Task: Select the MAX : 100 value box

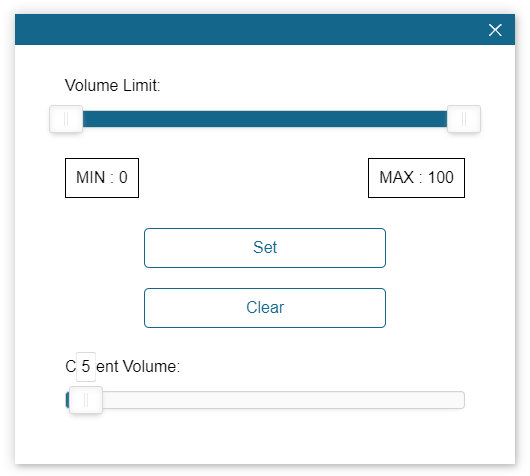Action: tap(416, 177)
